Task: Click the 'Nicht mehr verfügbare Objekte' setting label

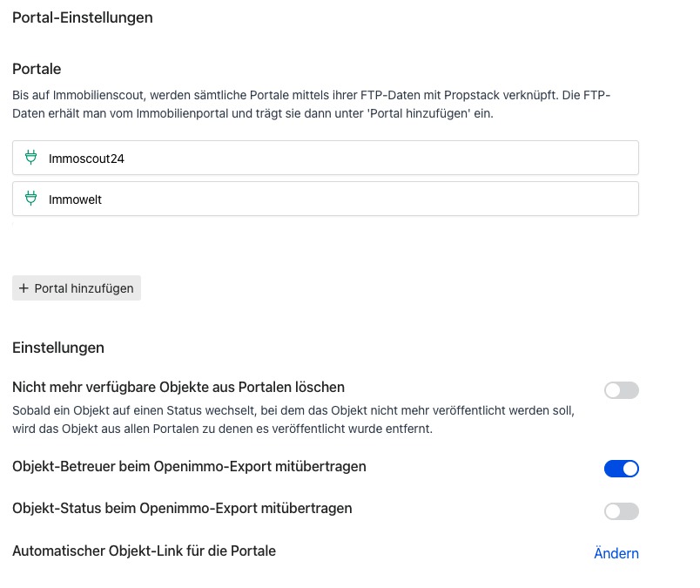Action: point(178,387)
